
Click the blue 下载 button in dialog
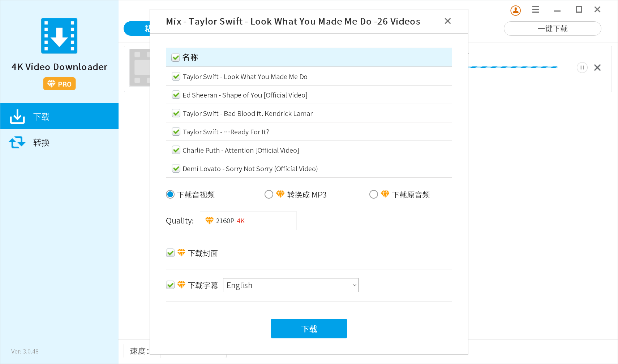click(309, 329)
